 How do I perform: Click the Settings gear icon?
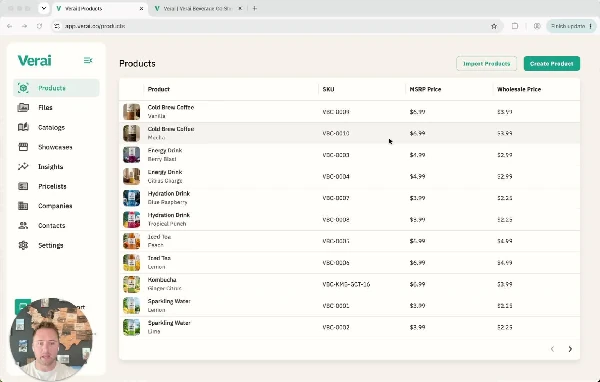tap(23, 245)
